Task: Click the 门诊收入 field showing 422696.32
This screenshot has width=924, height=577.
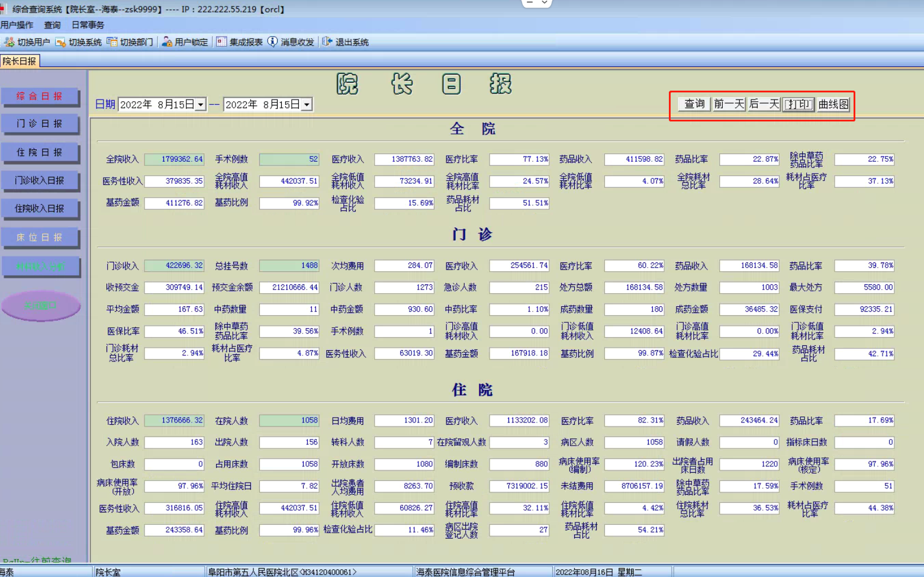Action: 174,266
